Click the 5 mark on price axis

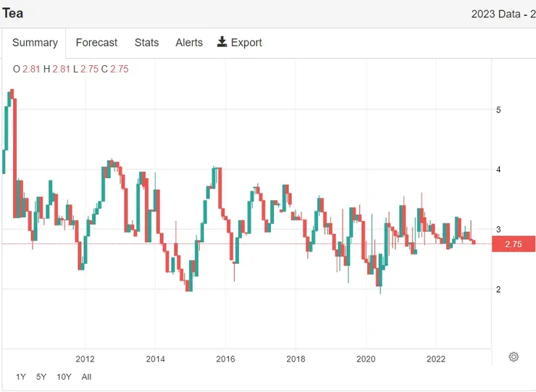(x=498, y=110)
